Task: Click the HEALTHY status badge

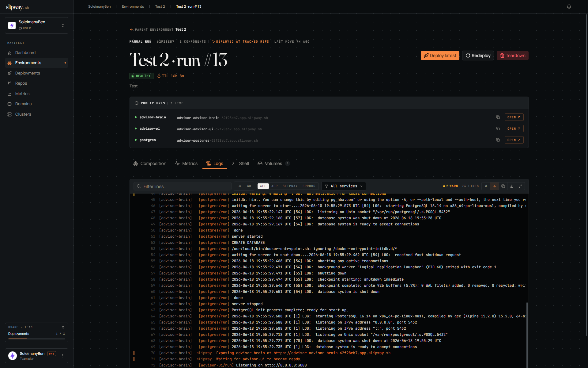Action: (141, 76)
